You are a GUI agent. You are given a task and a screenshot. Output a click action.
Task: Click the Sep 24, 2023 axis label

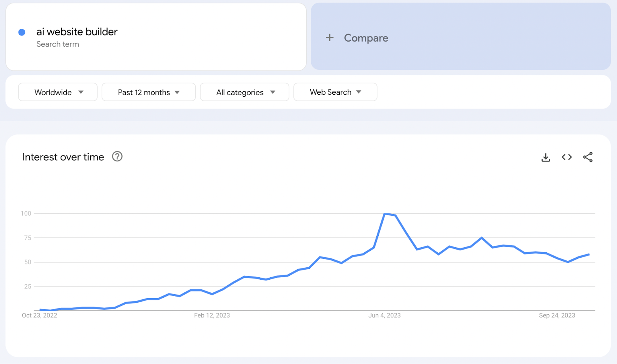[557, 315]
